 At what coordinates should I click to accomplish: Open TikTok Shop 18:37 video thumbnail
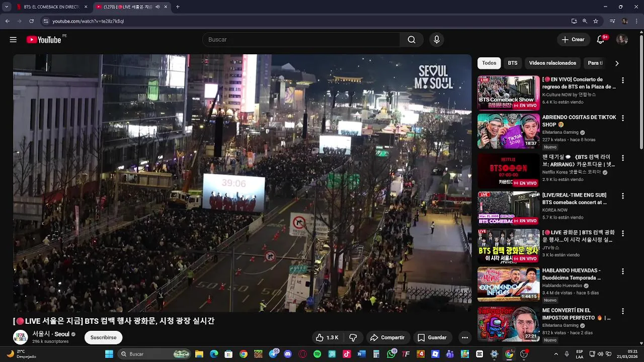click(x=508, y=131)
